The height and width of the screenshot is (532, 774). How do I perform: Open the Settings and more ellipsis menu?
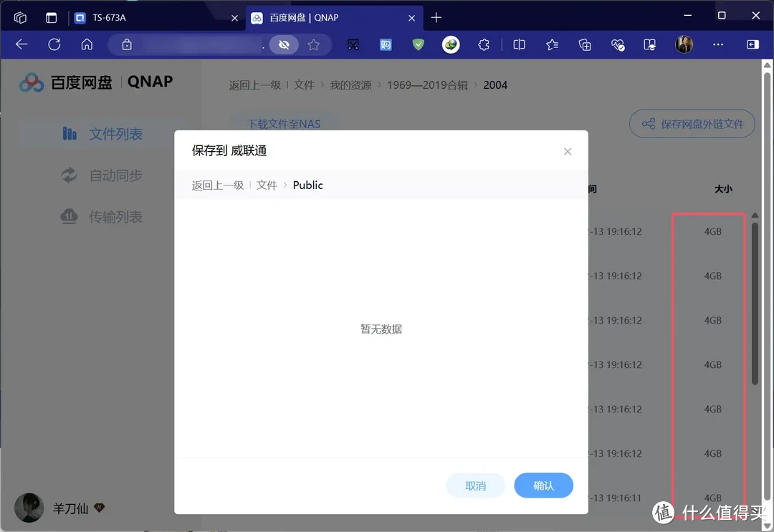(x=718, y=44)
